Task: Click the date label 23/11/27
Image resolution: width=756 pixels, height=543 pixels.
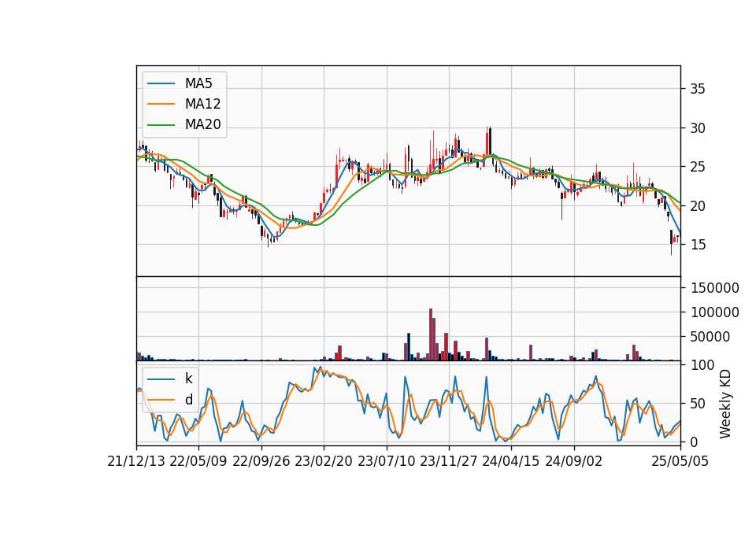Action: click(448, 461)
